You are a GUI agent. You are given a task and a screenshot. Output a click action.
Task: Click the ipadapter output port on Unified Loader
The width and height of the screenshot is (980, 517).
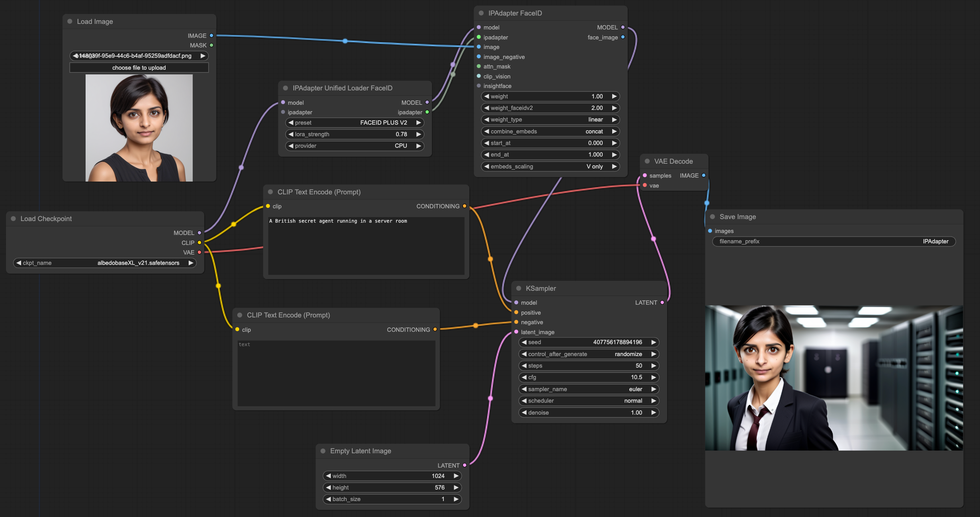(x=427, y=112)
